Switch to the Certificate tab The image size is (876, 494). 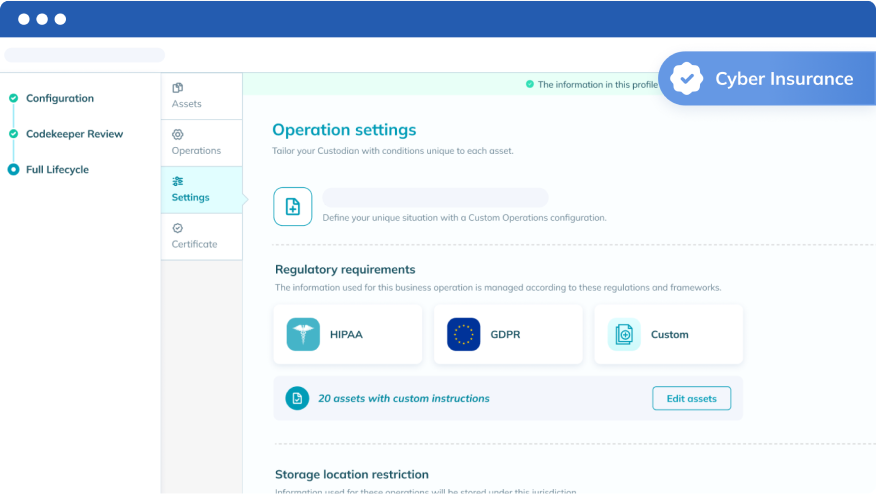point(202,237)
